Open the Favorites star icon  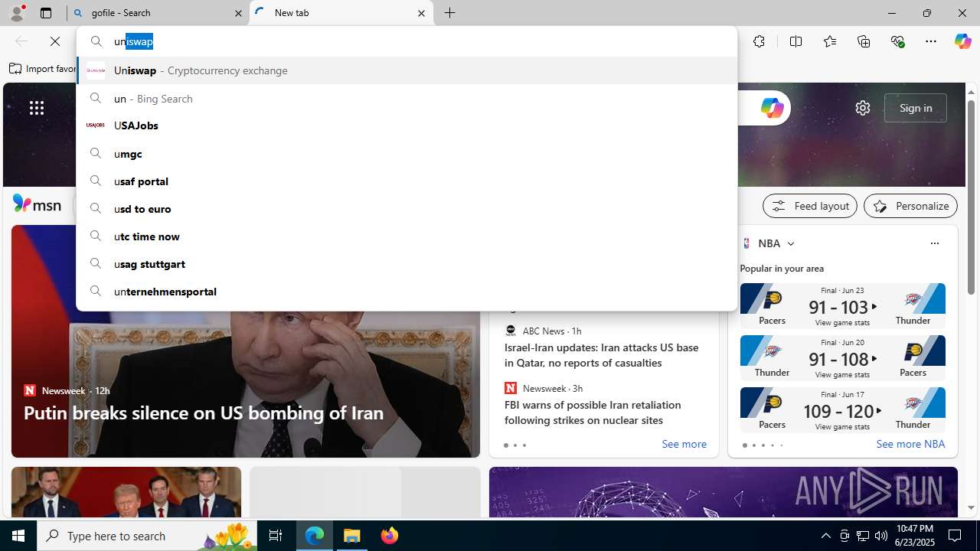(829, 41)
